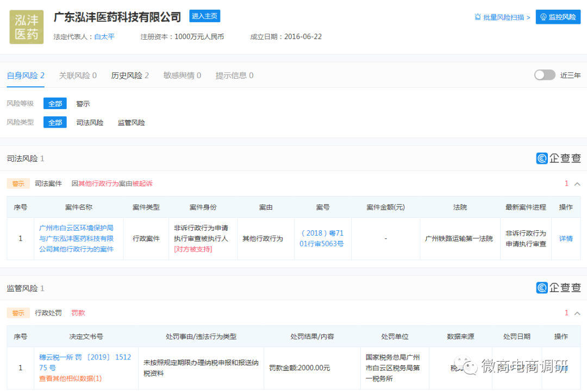587x392 pixels.
Task: Click the 行政案件 case type cell
Action: coord(146,239)
